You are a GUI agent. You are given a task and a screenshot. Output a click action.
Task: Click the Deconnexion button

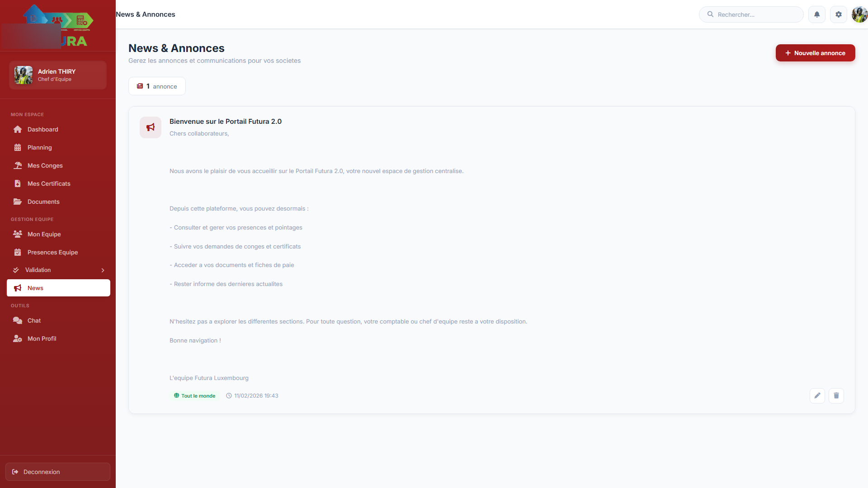tap(58, 472)
